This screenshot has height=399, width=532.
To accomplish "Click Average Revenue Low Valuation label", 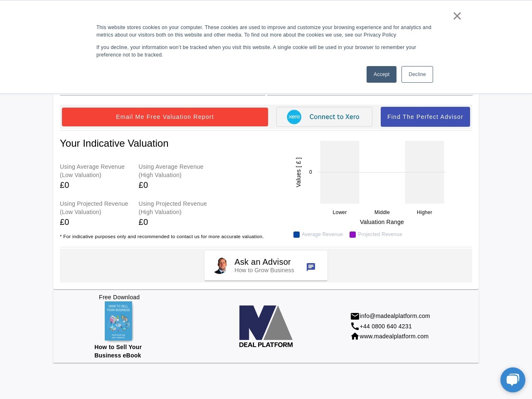I will 92,171.
